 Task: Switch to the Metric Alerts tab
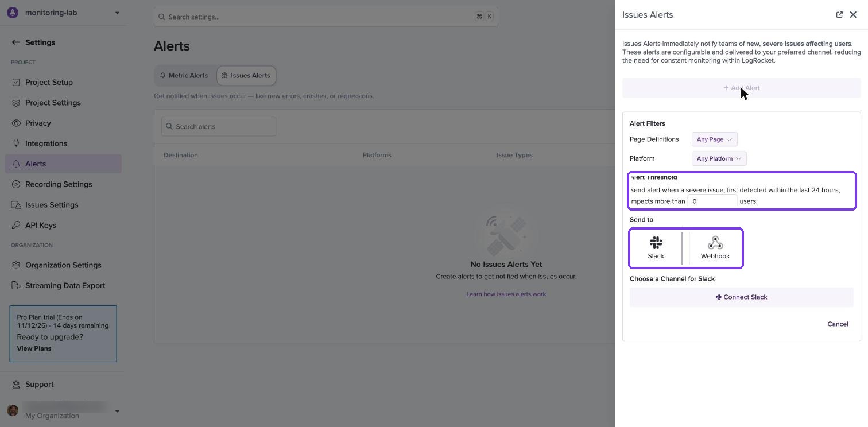tap(184, 76)
